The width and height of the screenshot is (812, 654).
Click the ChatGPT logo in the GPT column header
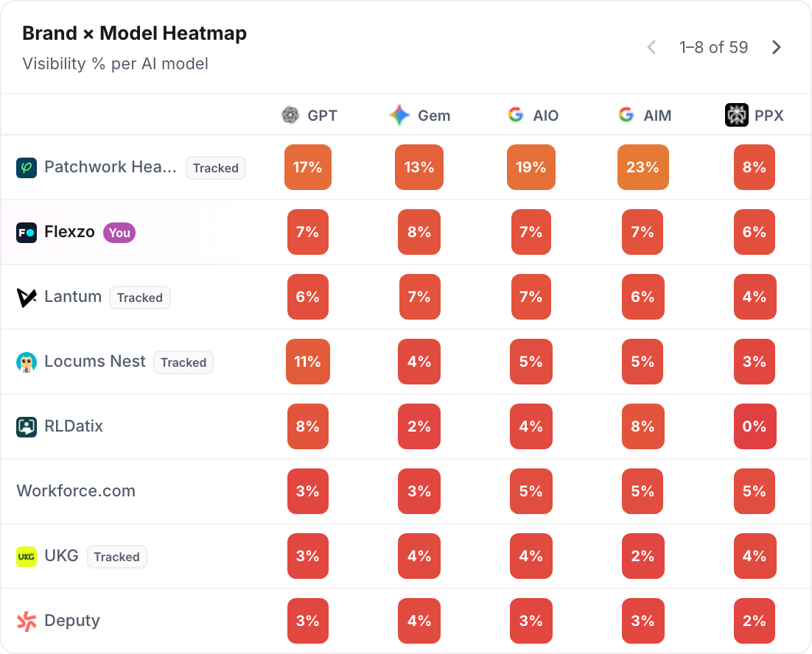290,115
